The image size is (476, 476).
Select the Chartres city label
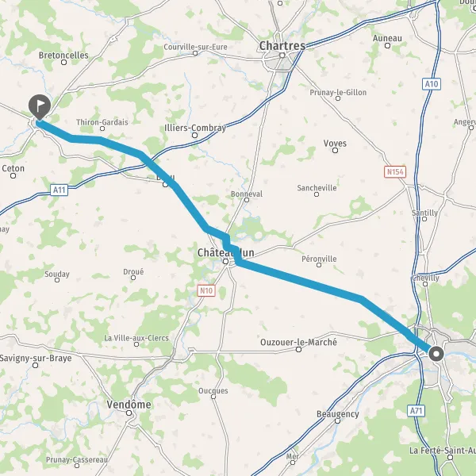point(282,46)
